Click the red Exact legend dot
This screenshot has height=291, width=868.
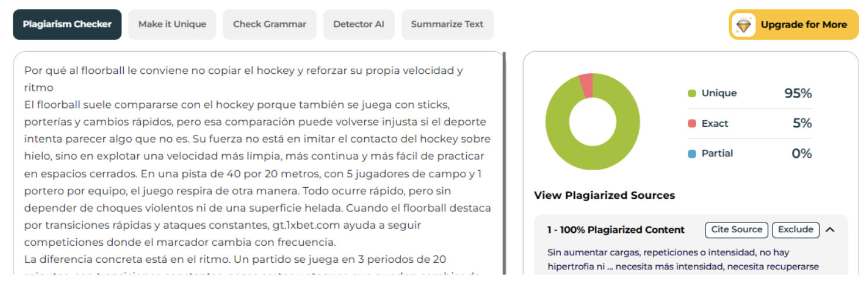point(692,124)
